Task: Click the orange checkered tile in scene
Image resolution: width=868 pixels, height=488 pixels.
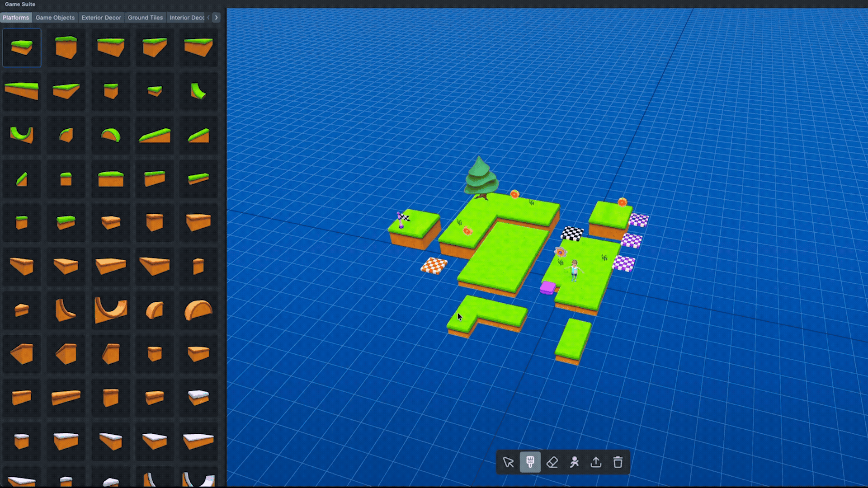Action: [434, 266]
